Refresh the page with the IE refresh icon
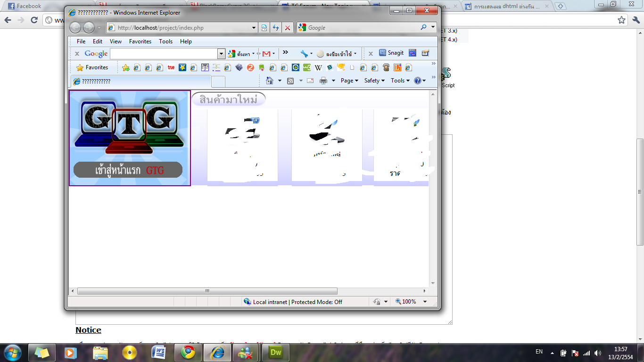Screen dimensions: 644x362 [x=276, y=28]
